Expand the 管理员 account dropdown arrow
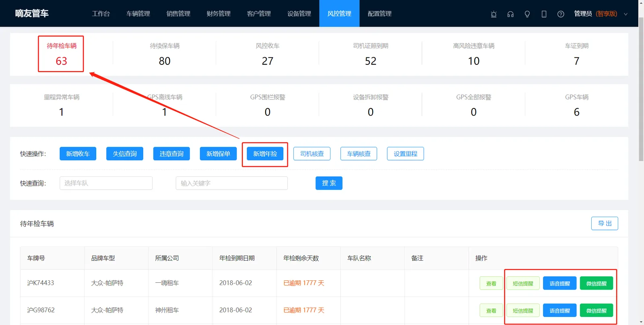This screenshot has height=325, width=644. 625,14
